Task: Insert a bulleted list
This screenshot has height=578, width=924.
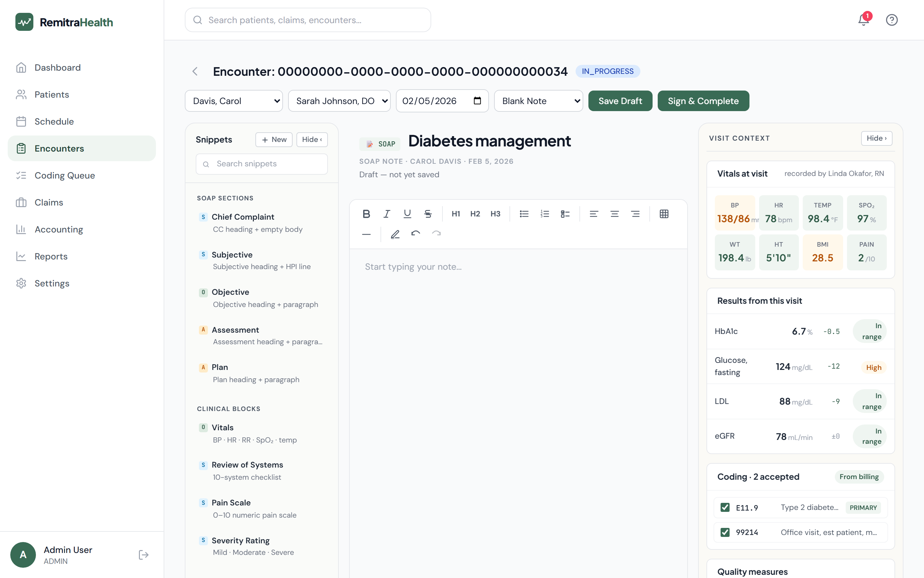Action: pos(524,214)
